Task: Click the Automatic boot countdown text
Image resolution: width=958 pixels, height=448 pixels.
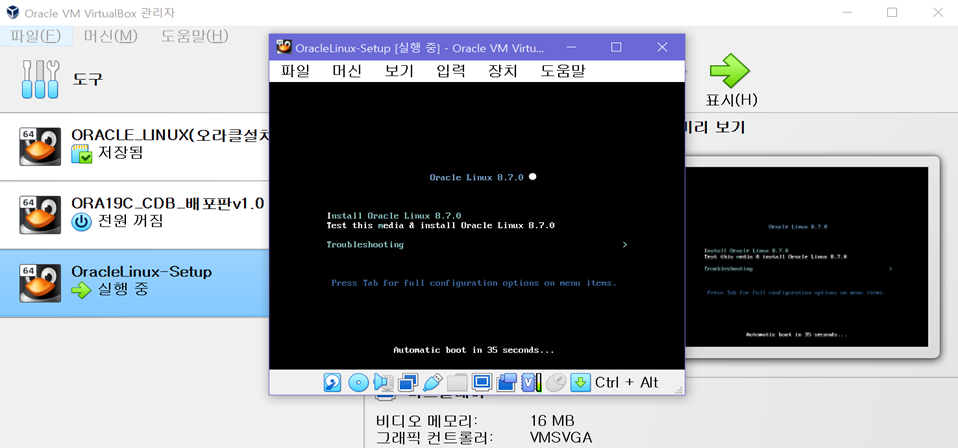Action: coord(474,351)
